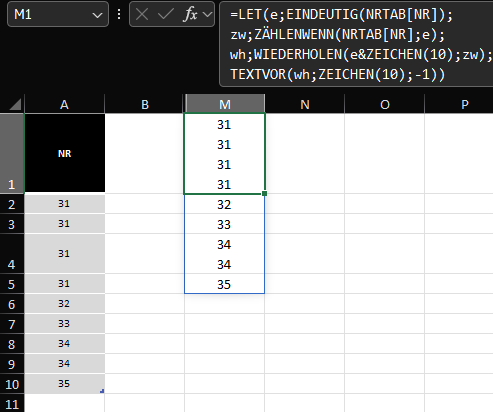Click cell A4 containing 31
The height and width of the screenshot is (412, 493).
(65, 254)
